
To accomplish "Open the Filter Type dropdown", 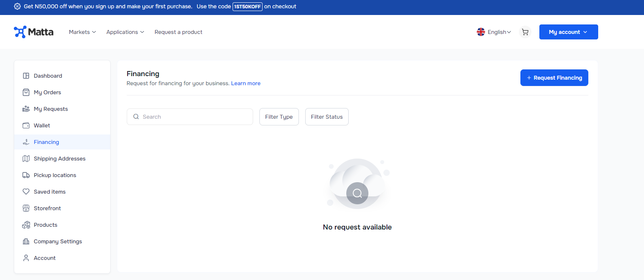I will click(x=279, y=117).
